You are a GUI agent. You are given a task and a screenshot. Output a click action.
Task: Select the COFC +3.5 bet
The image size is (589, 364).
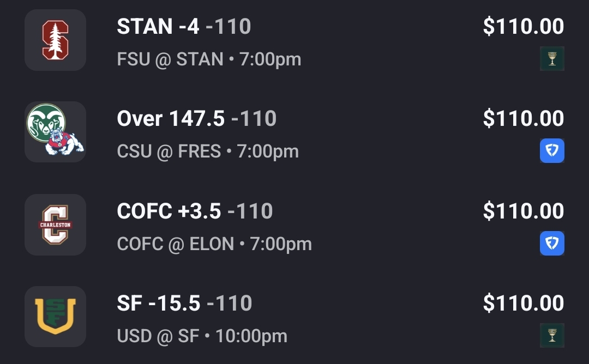[195, 211]
